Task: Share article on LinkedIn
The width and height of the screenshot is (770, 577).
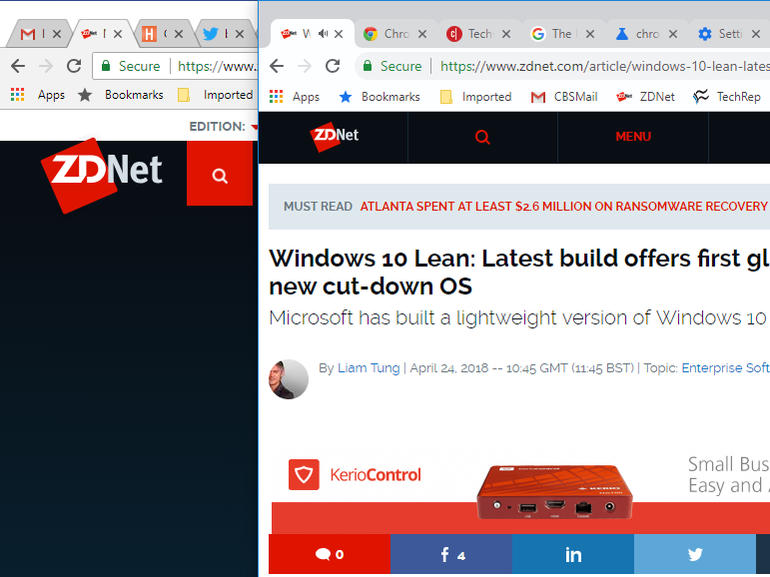Action: click(573, 554)
